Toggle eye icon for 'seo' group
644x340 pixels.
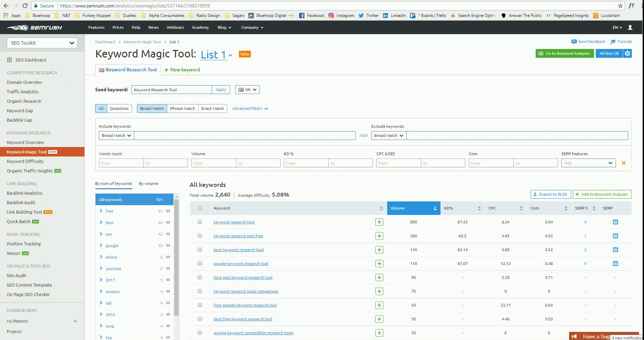168,234
